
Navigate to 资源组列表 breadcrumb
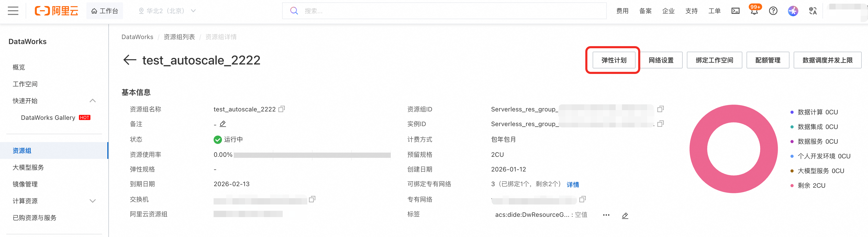(179, 37)
